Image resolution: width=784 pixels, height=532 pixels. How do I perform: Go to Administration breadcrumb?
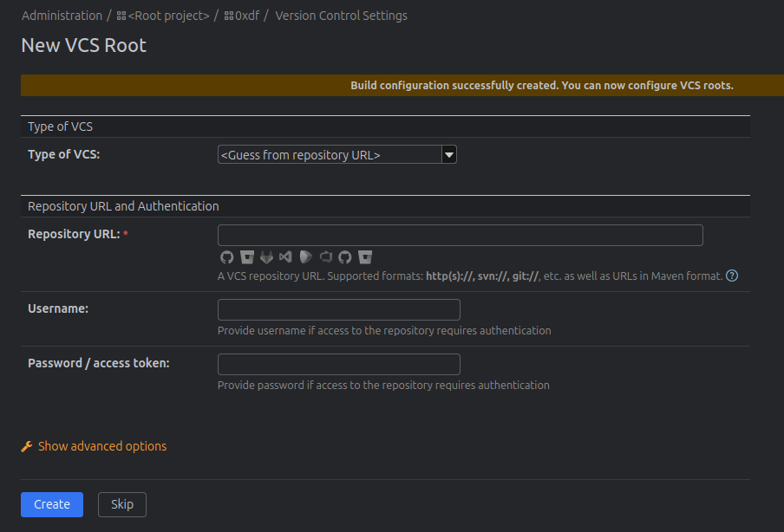click(x=62, y=16)
